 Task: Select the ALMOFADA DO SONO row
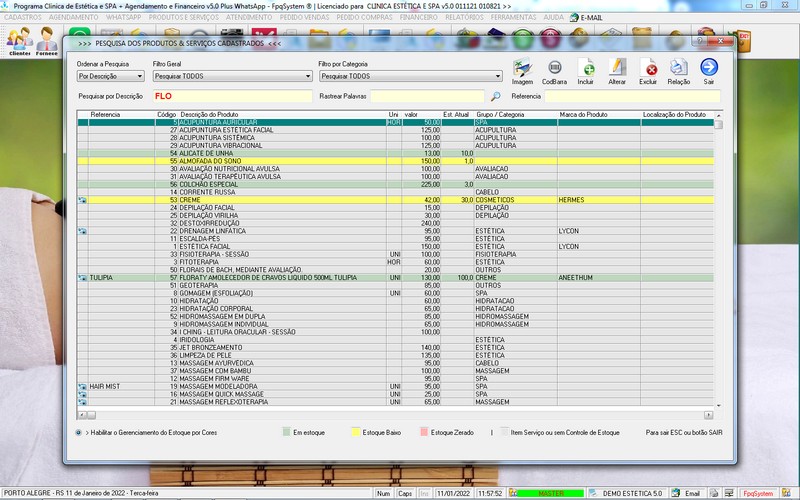[395, 161]
